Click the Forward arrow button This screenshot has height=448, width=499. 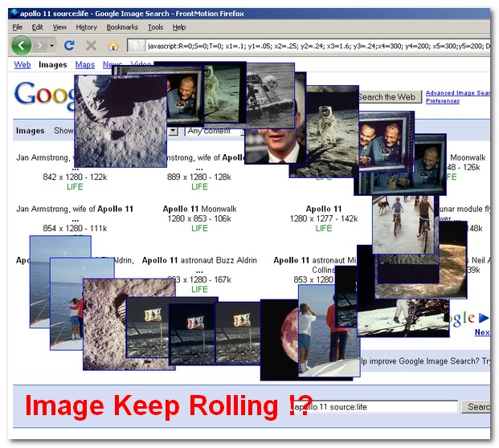coord(40,46)
